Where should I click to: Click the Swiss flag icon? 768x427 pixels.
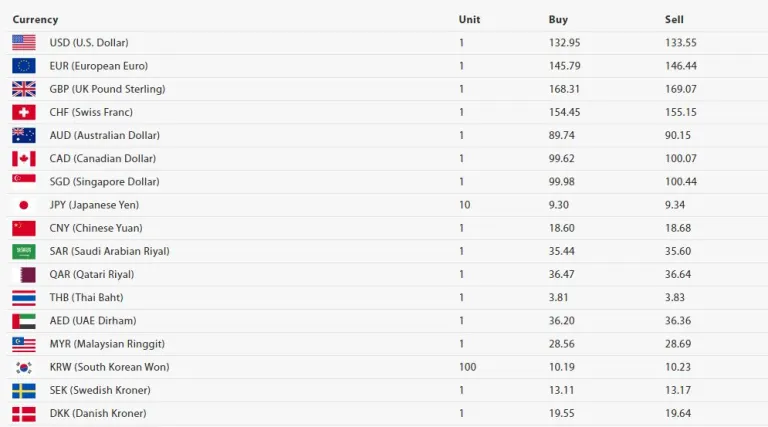24,112
